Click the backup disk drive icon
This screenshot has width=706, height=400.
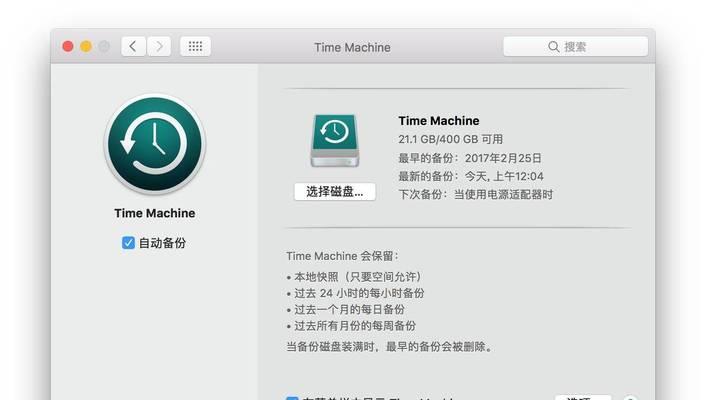tap(335, 141)
